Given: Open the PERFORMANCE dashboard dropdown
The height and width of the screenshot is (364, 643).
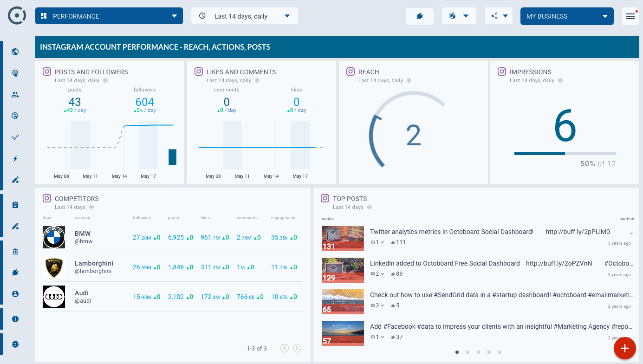Looking at the screenshot, I should [x=109, y=16].
